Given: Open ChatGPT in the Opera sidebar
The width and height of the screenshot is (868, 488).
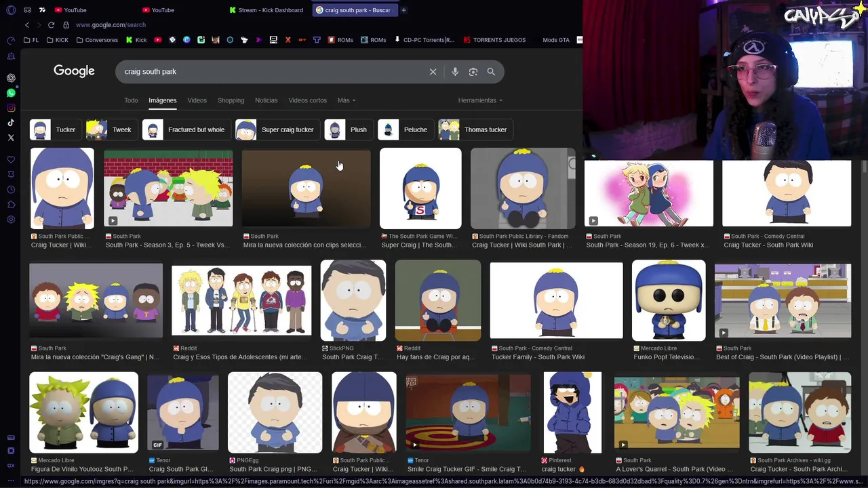Looking at the screenshot, I should click(11, 78).
